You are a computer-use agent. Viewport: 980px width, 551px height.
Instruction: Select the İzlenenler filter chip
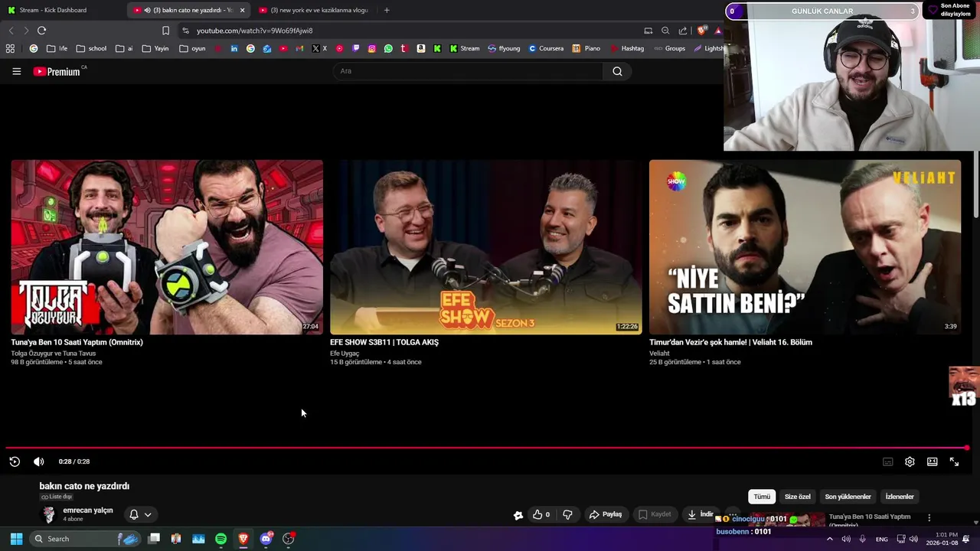(x=900, y=497)
